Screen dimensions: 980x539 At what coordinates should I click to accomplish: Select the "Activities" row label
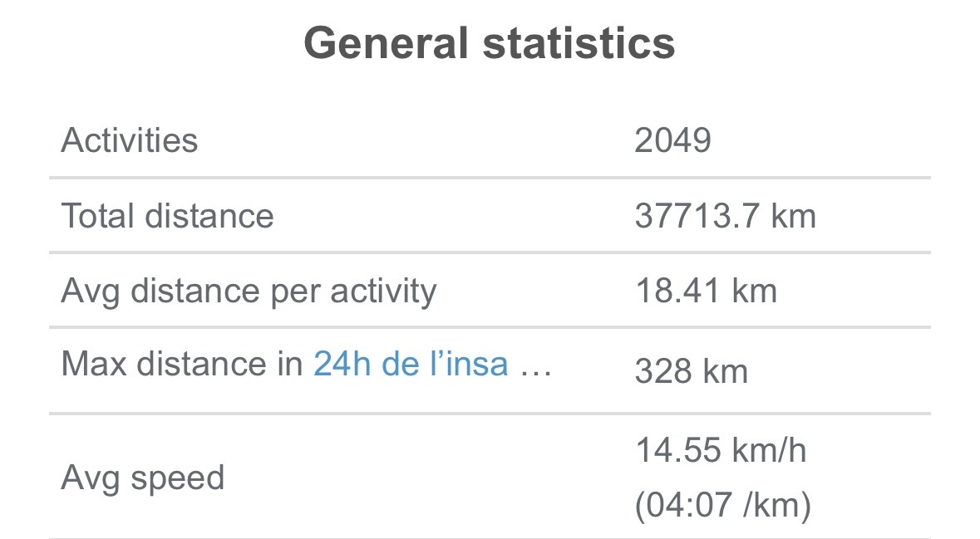tap(130, 140)
